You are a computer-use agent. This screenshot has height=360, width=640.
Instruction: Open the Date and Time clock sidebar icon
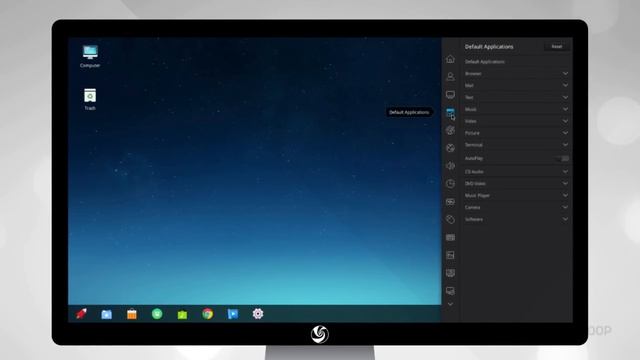coord(450,184)
